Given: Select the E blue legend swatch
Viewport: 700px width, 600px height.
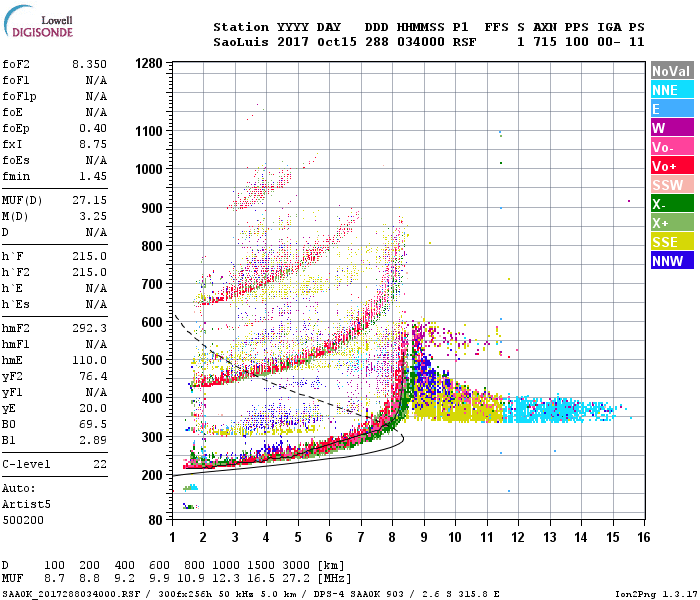Looking at the screenshot, I should [672, 108].
